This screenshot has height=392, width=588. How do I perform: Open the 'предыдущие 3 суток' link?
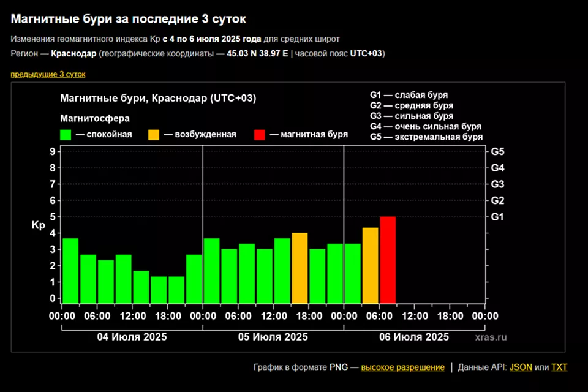(48, 74)
